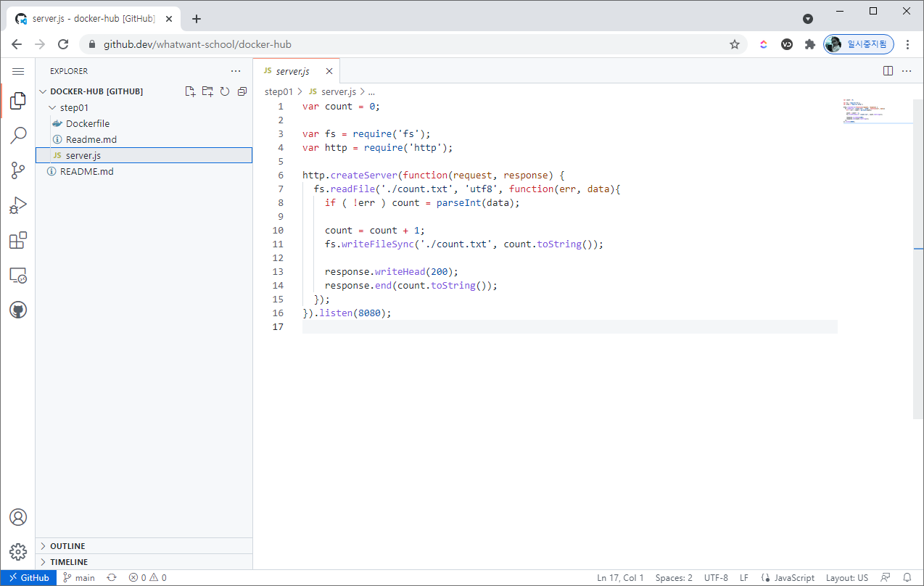Viewport: 924px width, 586px height.
Task: Close the server.js browser tab
Action: pyautogui.click(x=170, y=19)
